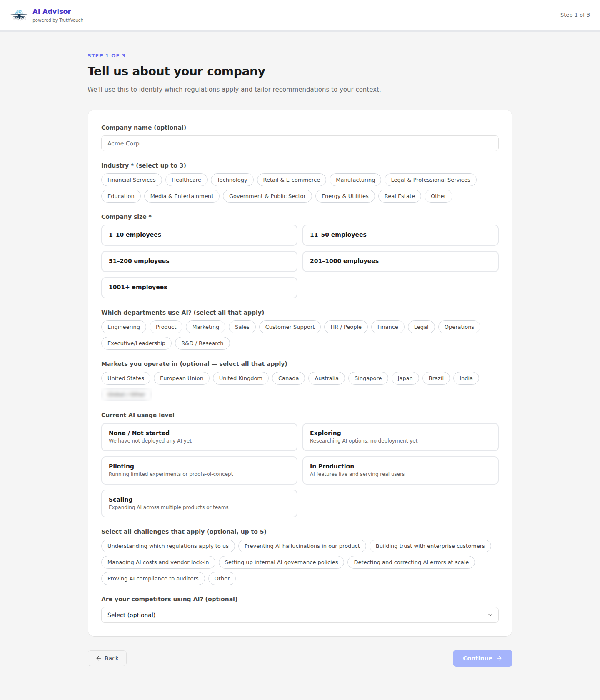Choose 51-200 employees company size
This screenshot has width=600, height=700.
tap(199, 261)
